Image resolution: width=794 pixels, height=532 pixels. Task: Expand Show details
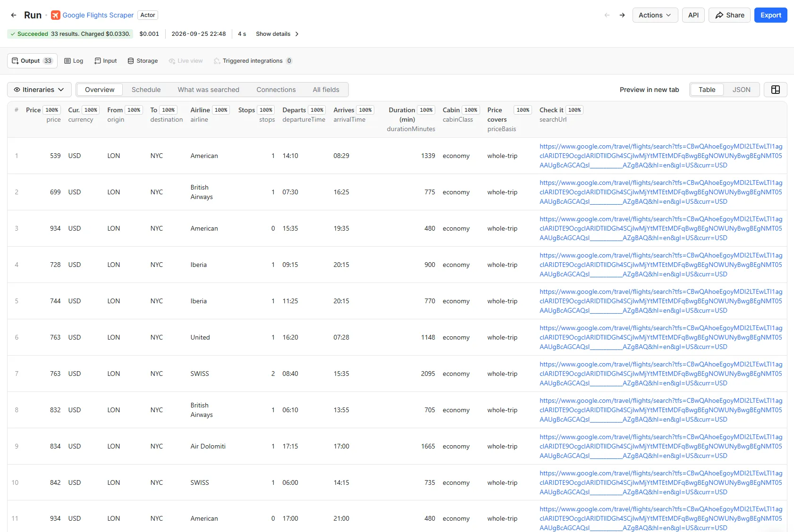point(277,34)
